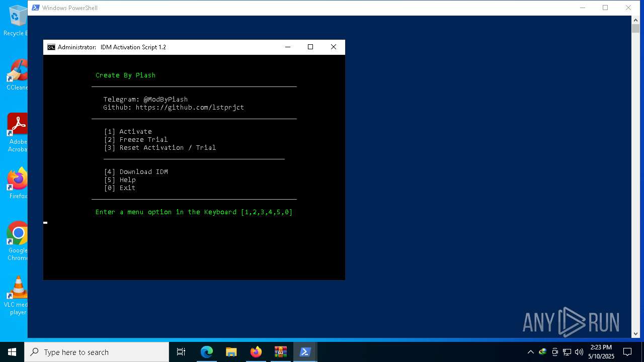Switch to PowerShell in the taskbar
This screenshot has width=644, height=362.
305,352
